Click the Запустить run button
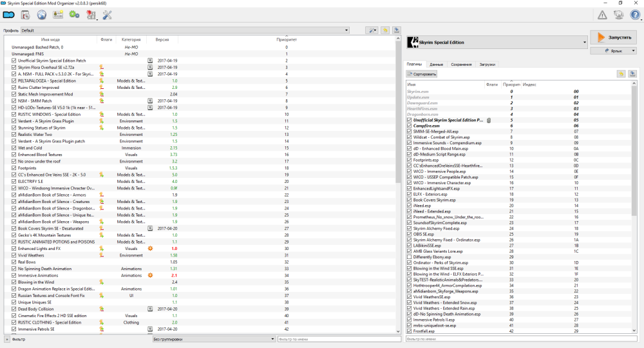Image resolution: width=644 pixels, height=348 pixels. click(614, 37)
